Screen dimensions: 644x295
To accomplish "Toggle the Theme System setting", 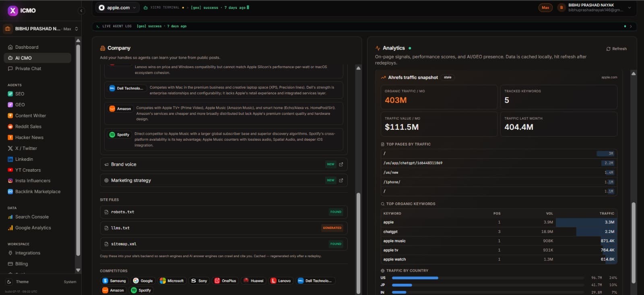I will coord(70,282).
